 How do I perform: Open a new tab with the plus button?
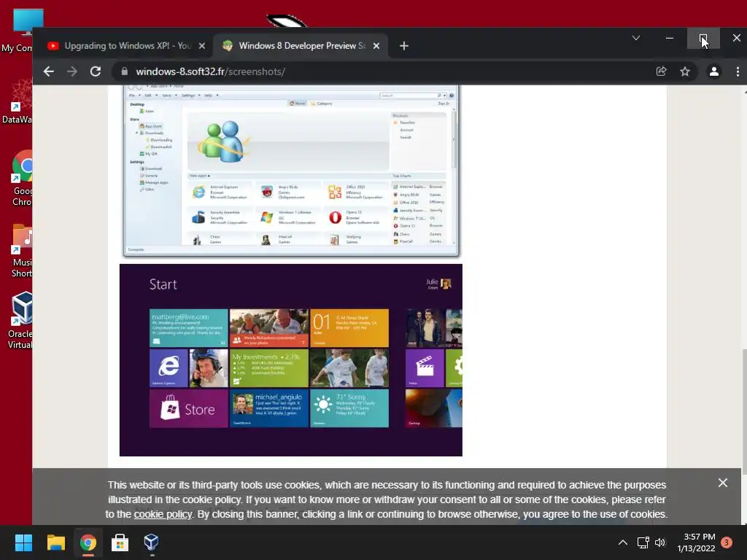(404, 46)
